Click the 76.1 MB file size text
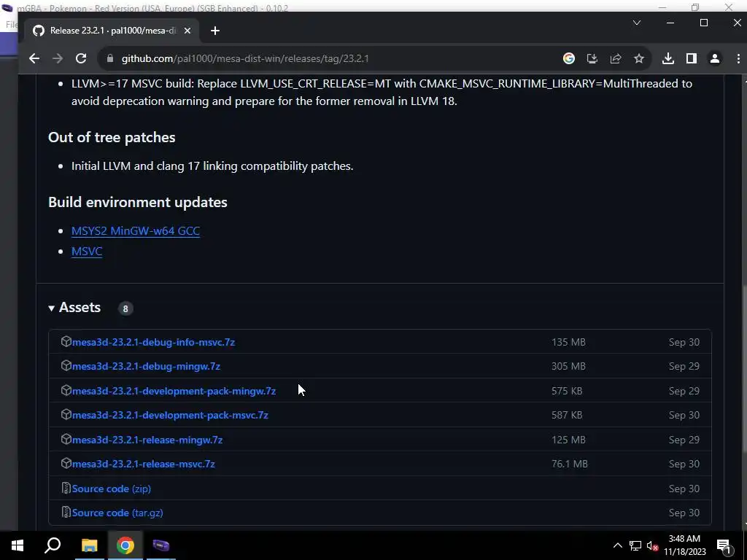This screenshot has width=747, height=560. 569,464
